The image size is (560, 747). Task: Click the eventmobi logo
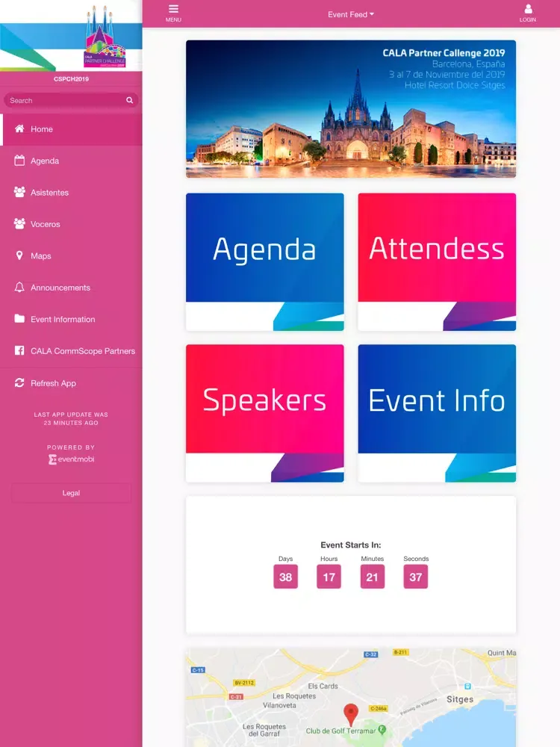coord(72,459)
